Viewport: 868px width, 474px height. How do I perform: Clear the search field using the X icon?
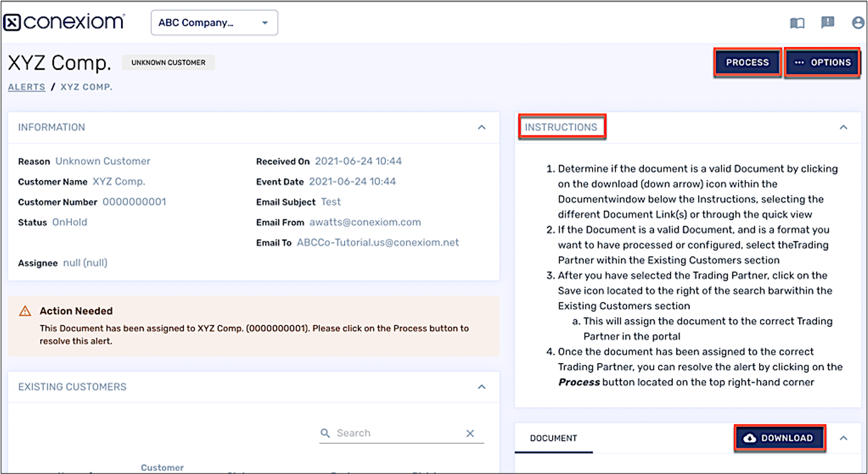coord(470,433)
